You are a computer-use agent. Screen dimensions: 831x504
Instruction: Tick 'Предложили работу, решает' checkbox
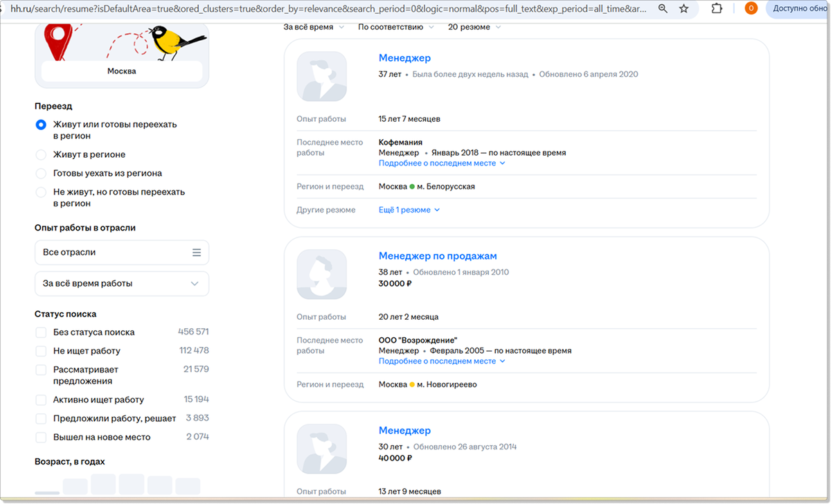41,419
